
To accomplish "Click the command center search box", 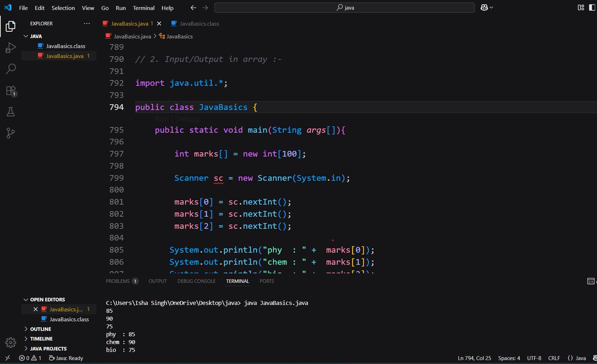I will (x=345, y=7).
